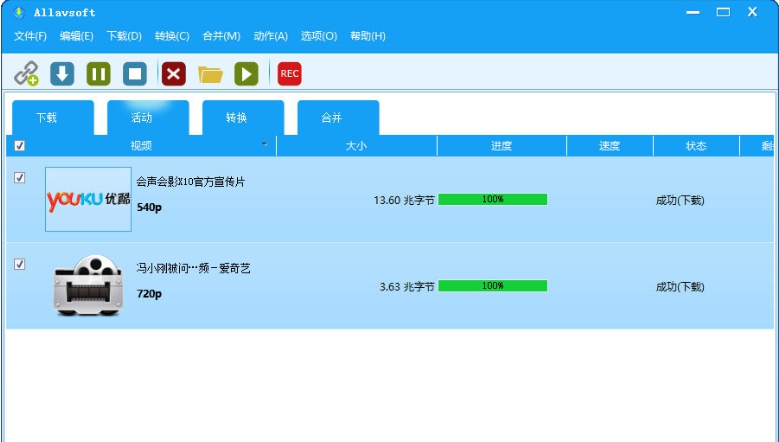Uncheck the 冯小刚被问 video row checkbox

[x=20, y=265]
